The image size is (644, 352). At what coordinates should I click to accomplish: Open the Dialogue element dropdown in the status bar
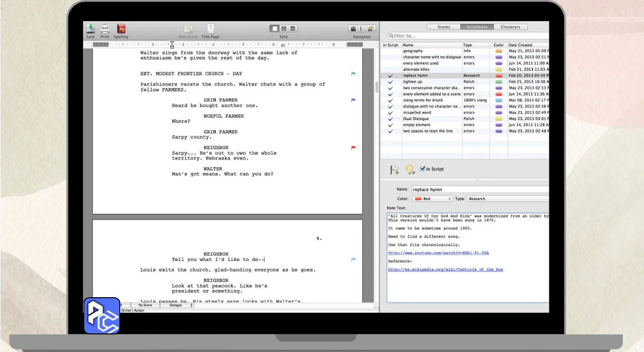pos(180,305)
